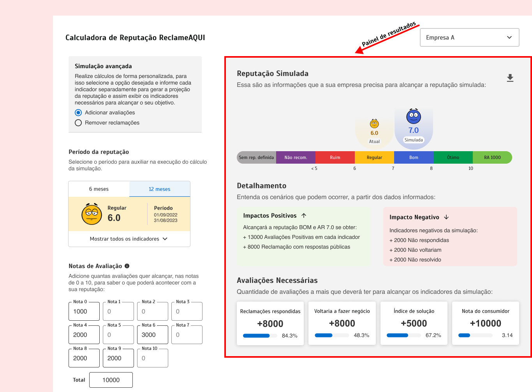Click '+ 8000 Reclamação com respostas públicas'
532x392 pixels.
[297, 247]
